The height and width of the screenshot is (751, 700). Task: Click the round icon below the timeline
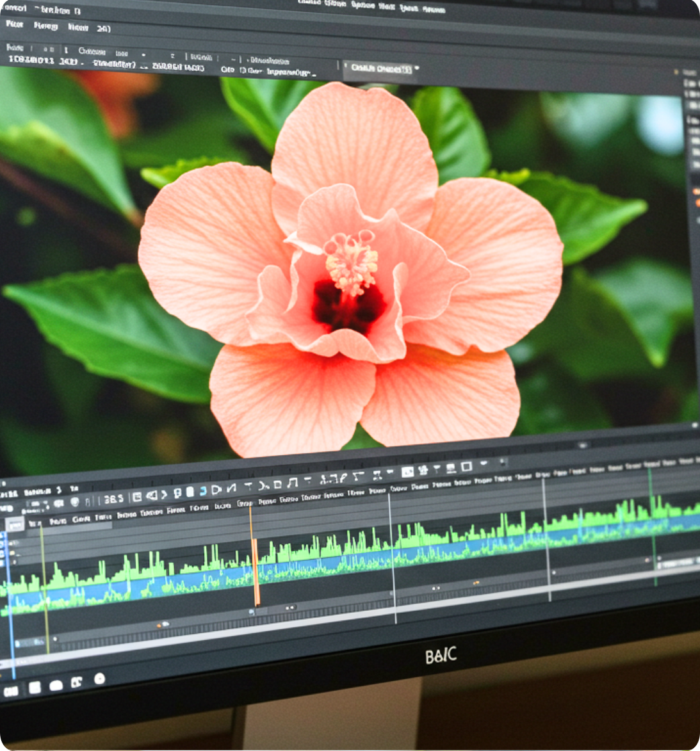[99, 679]
